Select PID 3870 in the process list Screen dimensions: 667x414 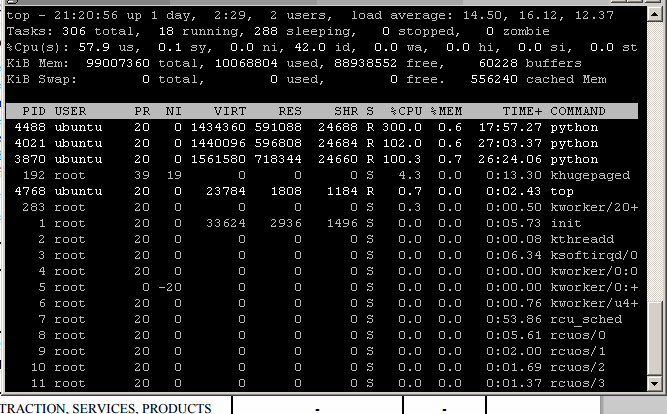tap(30, 160)
